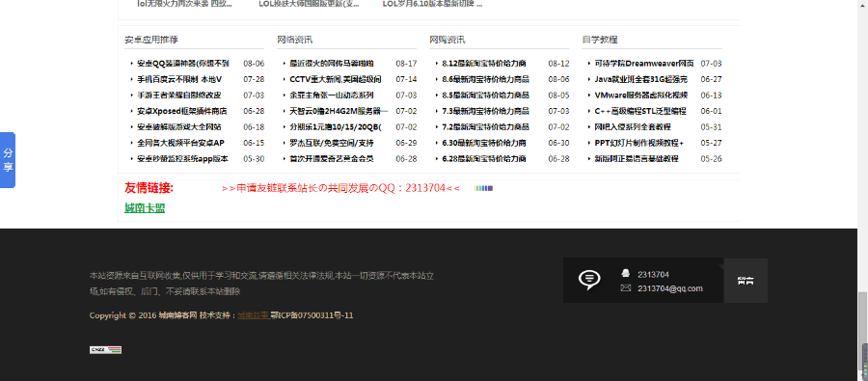This screenshot has height=381, width=868.
Task: Select the 网络资讯 section heading
Action: coord(294,40)
